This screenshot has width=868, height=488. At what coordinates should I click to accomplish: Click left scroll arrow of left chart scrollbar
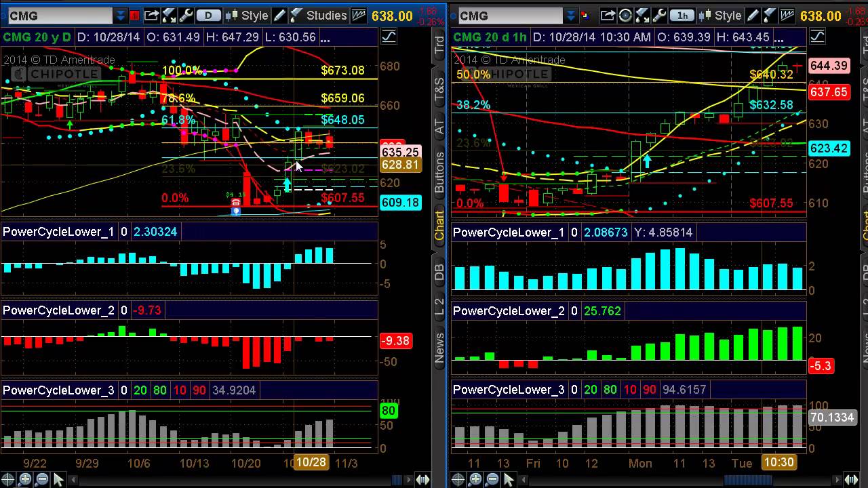click(x=73, y=480)
